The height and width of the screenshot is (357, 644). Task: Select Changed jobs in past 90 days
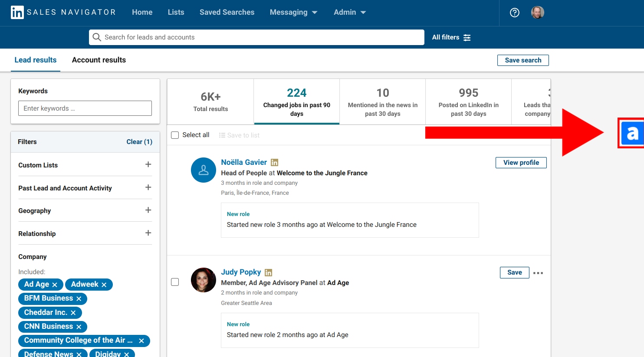(x=297, y=102)
